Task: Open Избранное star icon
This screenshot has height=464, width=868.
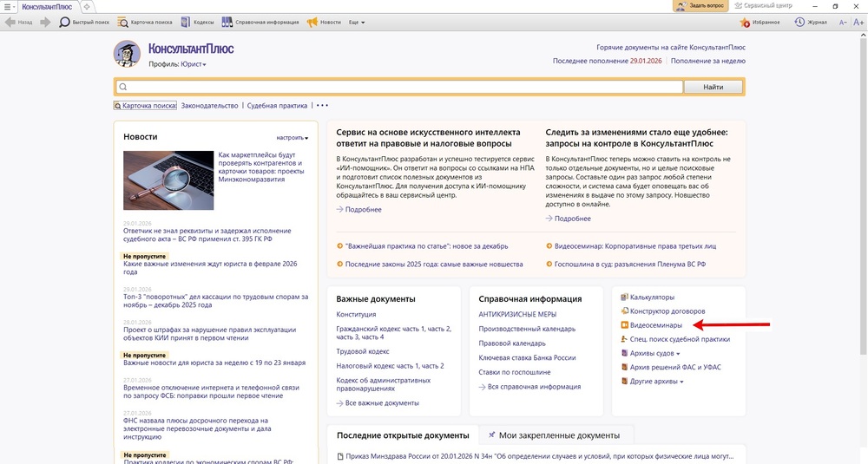Action: point(745,22)
